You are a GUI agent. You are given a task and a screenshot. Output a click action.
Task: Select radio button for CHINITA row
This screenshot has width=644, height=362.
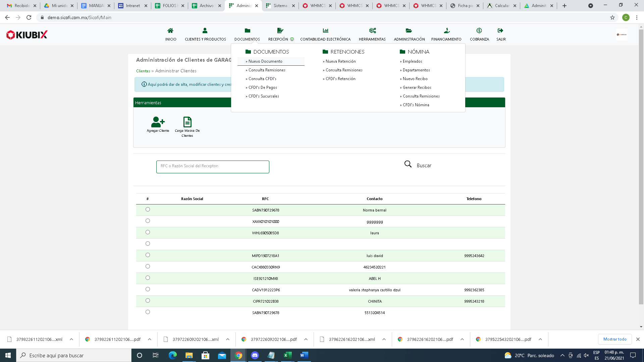pos(148,301)
